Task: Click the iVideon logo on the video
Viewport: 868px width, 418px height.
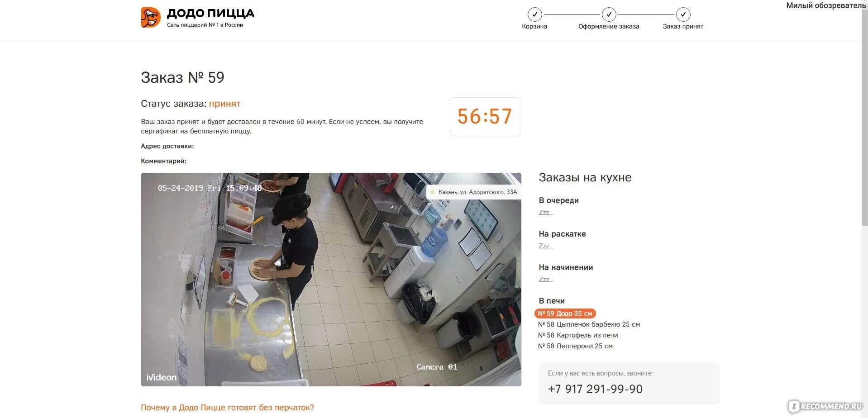Action: 161,377
